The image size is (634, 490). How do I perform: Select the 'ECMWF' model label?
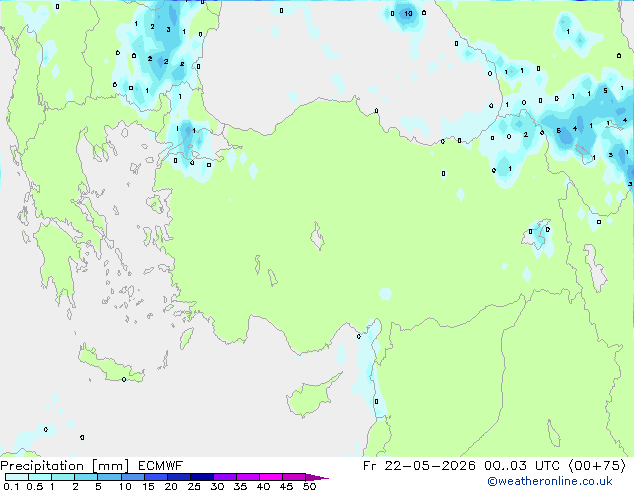click(161, 466)
